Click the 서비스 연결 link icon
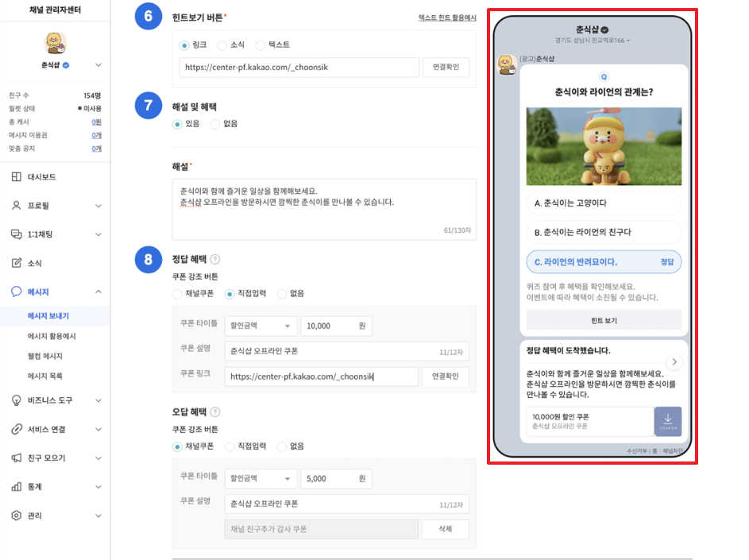749x560 pixels. coord(16,429)
